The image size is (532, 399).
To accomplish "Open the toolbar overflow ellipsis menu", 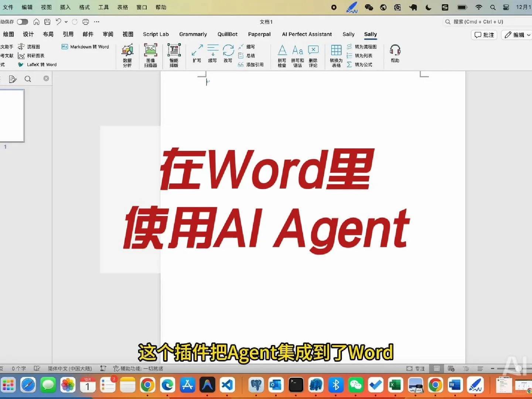I will pos(96,22).
